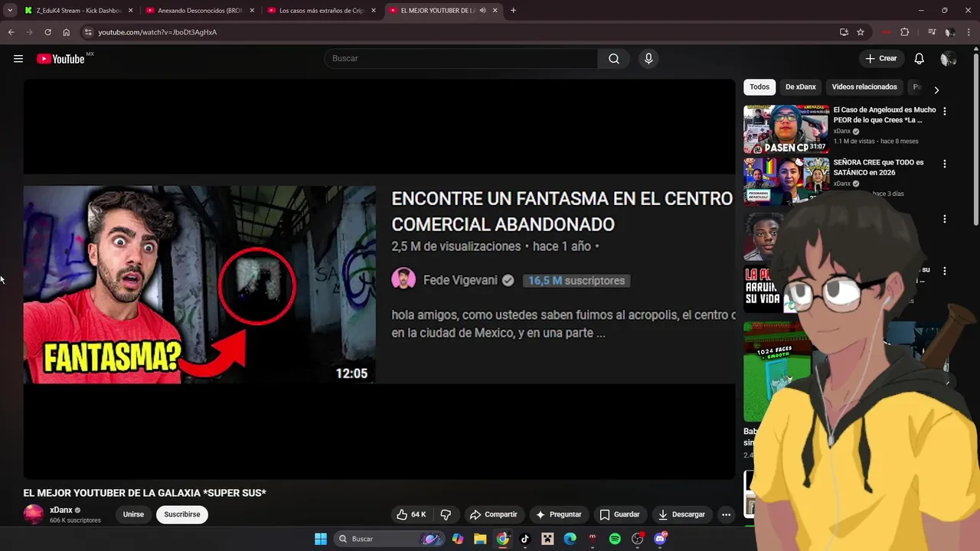Like the video with 64 K thumbs-up
Viewport: 980px width, 551px height.
click(x=411, y=514)
